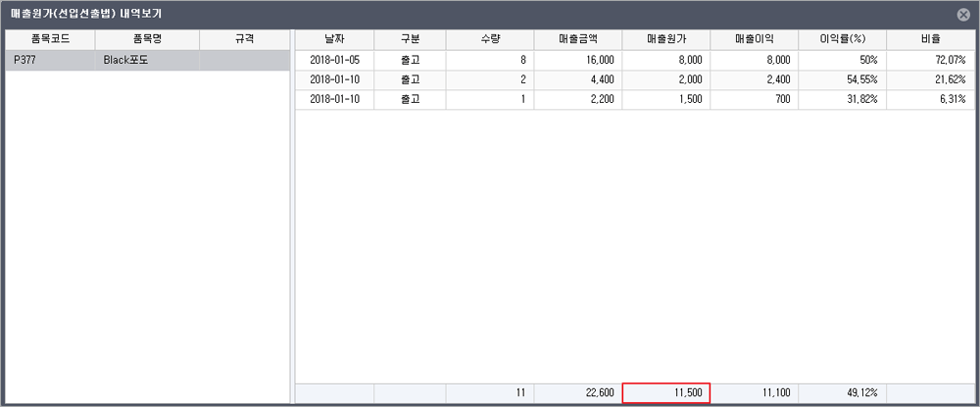Viewport: 980px width, 407px height.
Task: Close the 매출원가 내역보기 dialog
Action: (963, 15)
